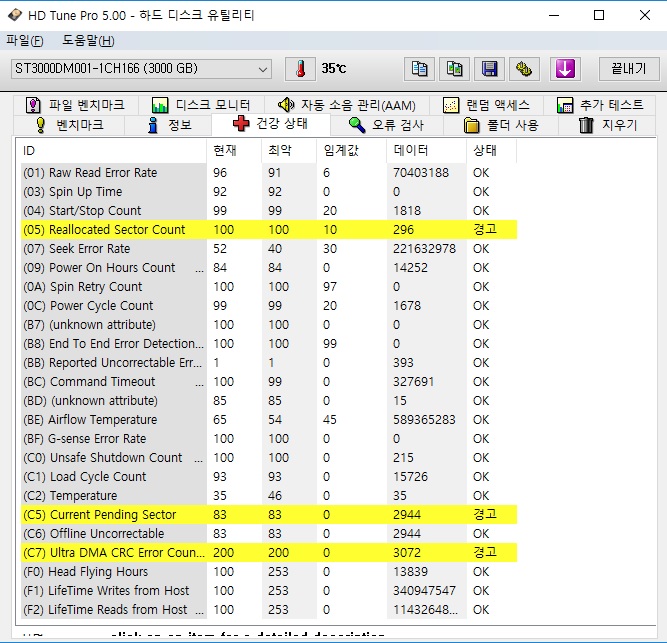Select the (C0) Unsafe Shutdown Count row
This screenshot has height=643, width=667.
tap(269, 458)
